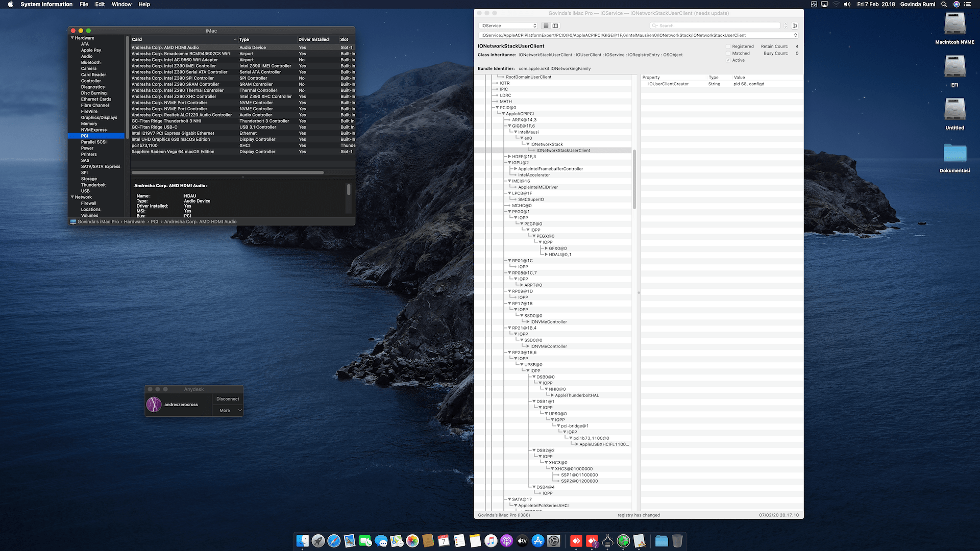Viewport: 980px width, 551px height.
Task: Open the System Preferences gear in the Dock
Action: 554,541
